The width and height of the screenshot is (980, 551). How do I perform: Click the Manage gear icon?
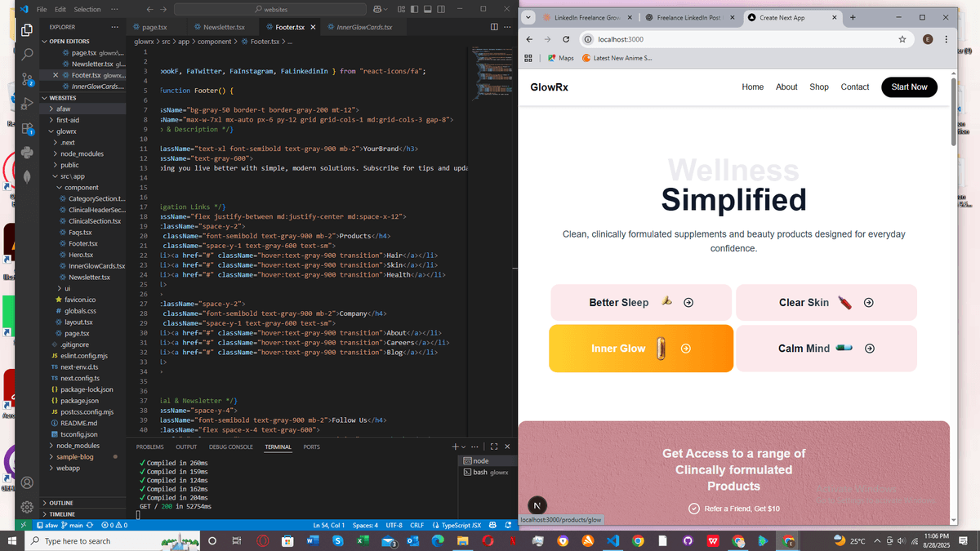[27, 506]
